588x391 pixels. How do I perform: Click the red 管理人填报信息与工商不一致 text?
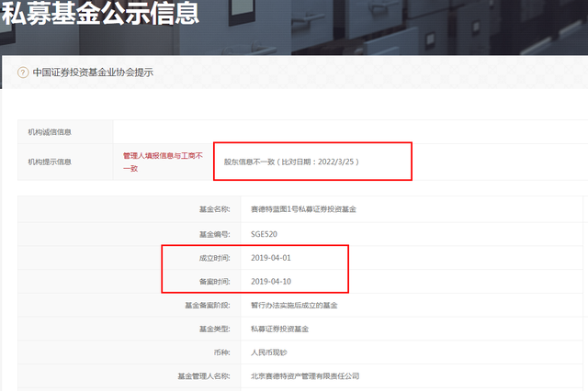pyautogui.click(x=163, y=162)
